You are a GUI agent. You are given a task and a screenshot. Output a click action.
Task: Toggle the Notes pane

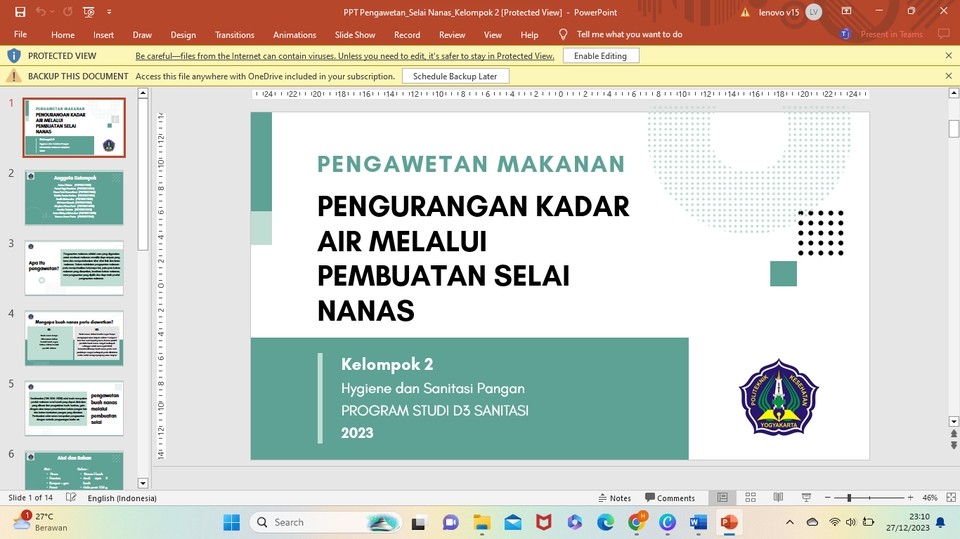615,498
